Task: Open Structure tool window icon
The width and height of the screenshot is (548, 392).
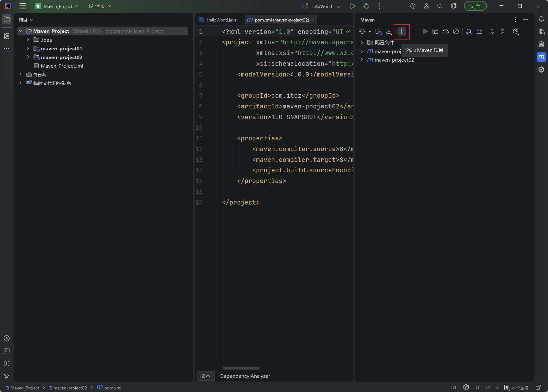Action: point(7,36)
